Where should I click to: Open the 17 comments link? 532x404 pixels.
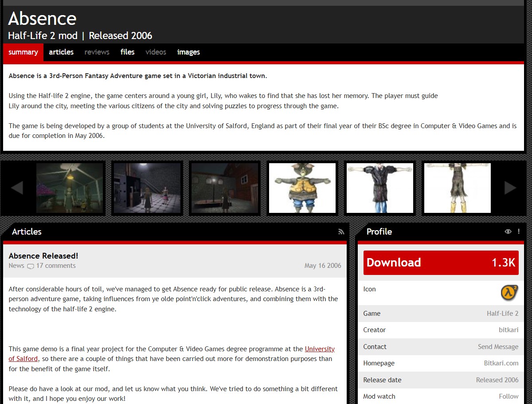(56, 266)
